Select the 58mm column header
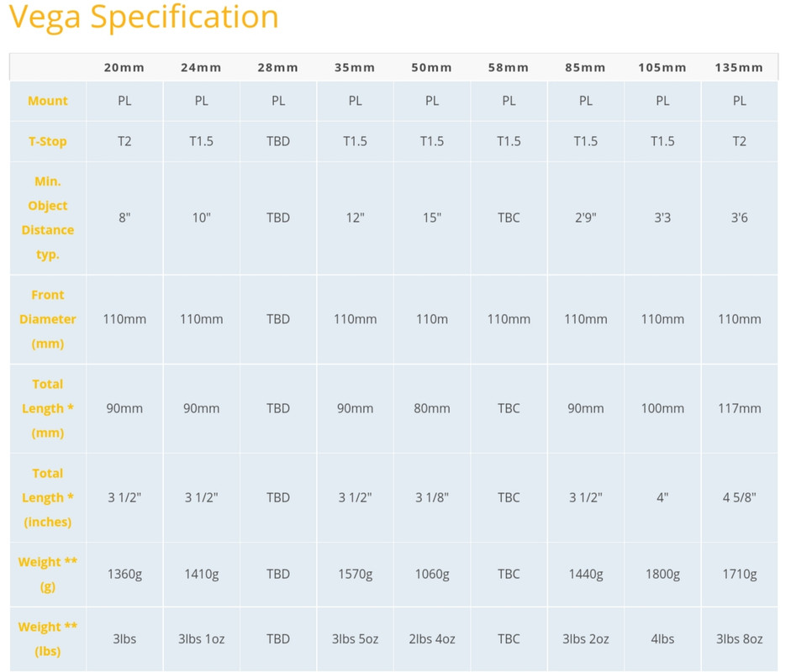Screen dimensions: 791x672 508,67
